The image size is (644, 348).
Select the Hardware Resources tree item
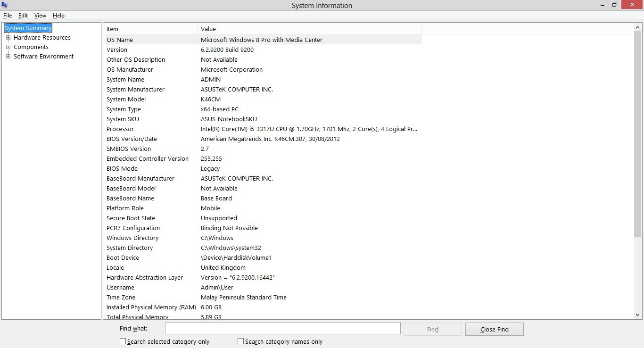42,38
